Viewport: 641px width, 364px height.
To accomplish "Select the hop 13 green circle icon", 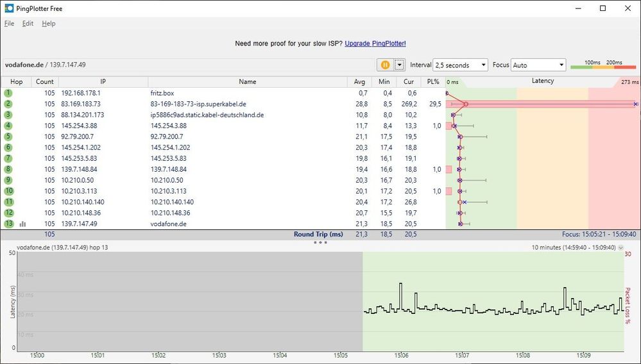I will (8, 224).
